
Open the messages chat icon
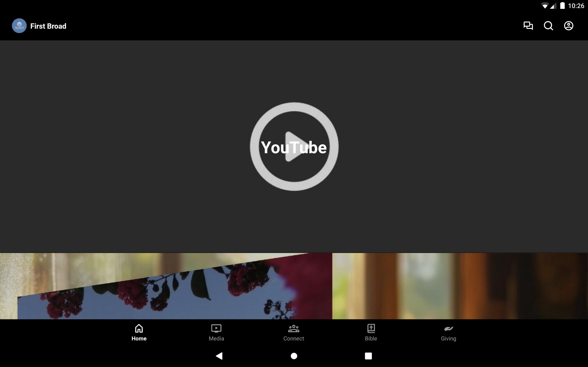click(528, 26)
